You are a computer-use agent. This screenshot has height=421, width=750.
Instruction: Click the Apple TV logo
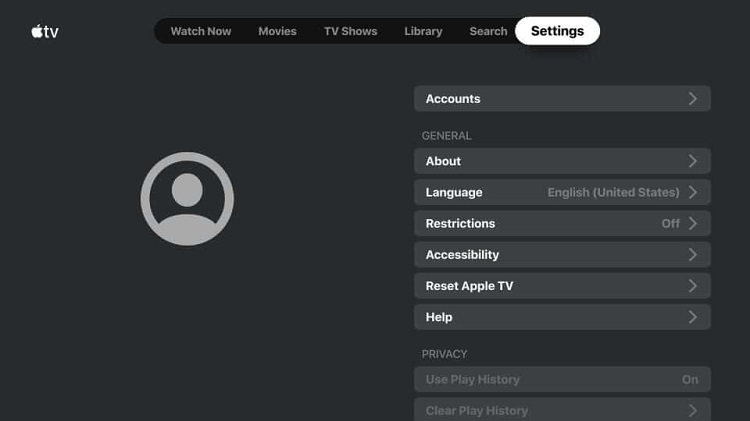(x=45, y=32)
